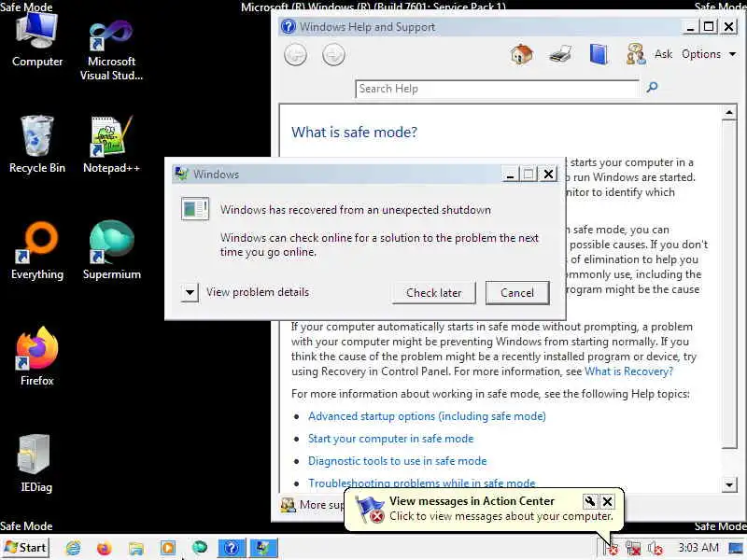Go back in Help and Support
Image resolution: width=747 pixels, height=560 pixels.
(x=295, y=55)
